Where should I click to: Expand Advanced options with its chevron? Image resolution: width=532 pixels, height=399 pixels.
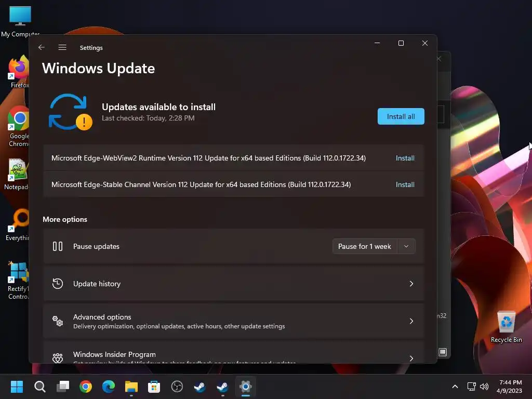click(x=411, y=321)
